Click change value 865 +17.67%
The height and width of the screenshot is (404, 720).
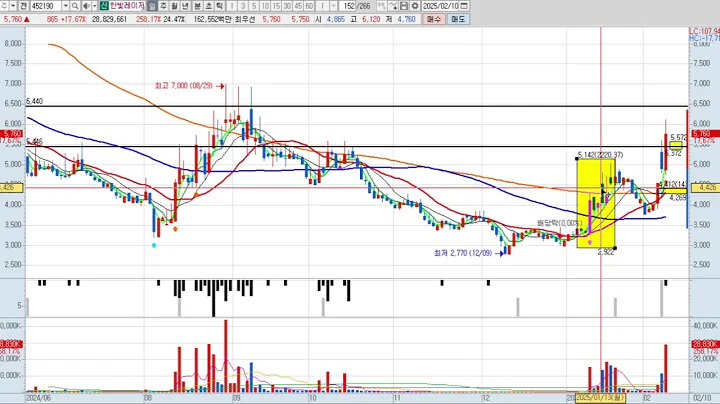coord(66,19)
